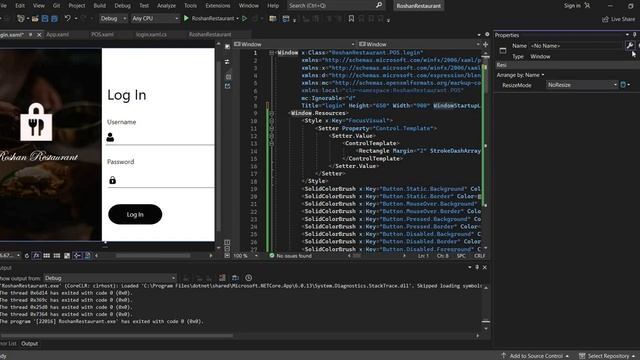The height and width of the screenshot is (360, 640).
Task: Click the swap panes icon in the designer splitter
Action: 227,62
